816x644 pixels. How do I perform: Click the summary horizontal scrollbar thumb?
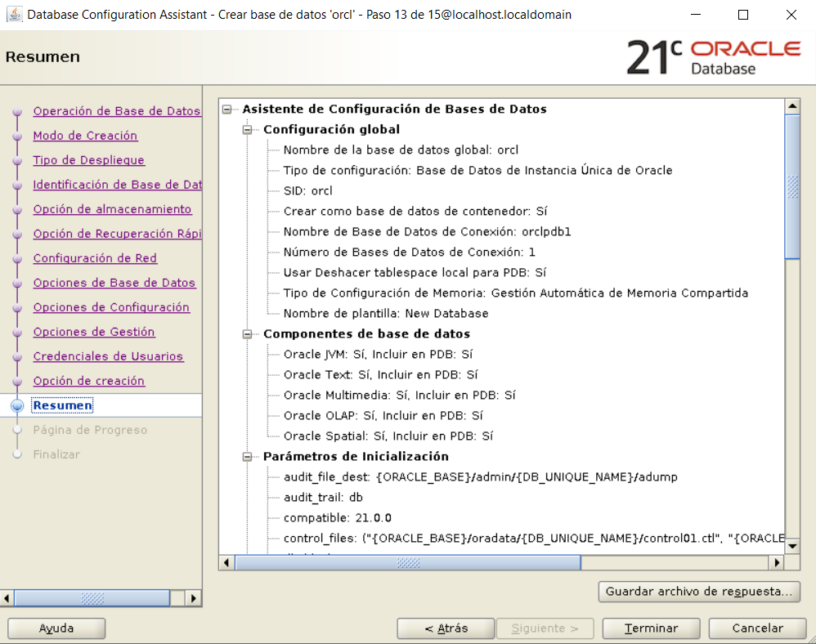tap(407, 562)
